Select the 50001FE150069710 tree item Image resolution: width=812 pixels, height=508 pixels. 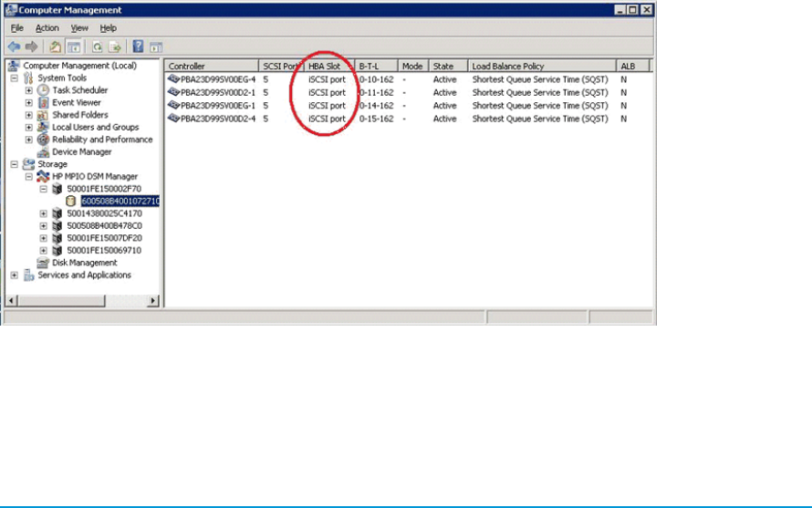[x=104, y=251]
